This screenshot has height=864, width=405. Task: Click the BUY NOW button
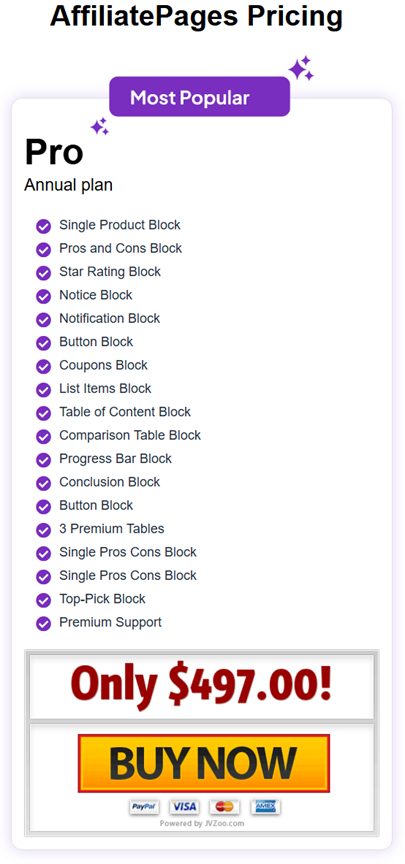204,763
